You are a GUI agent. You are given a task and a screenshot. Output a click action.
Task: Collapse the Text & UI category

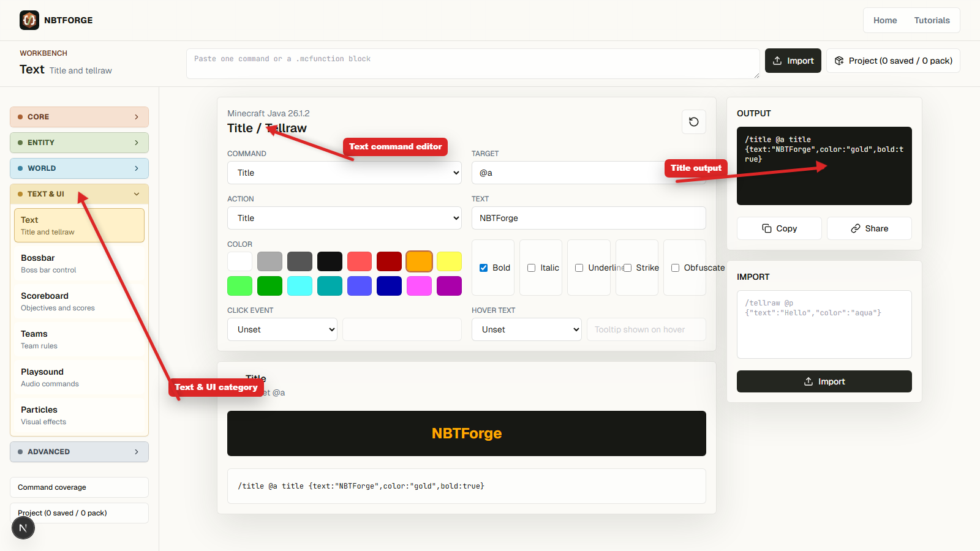pos(79,194)
